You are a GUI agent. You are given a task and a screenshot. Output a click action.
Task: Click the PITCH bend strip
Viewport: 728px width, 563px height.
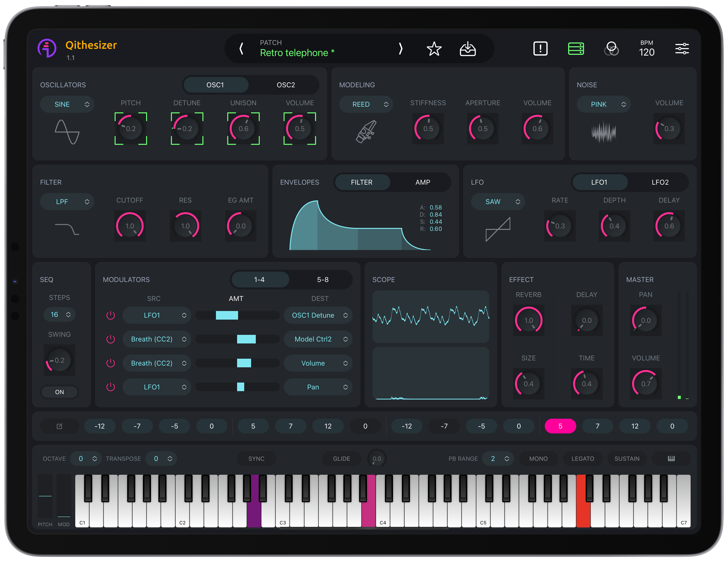click(x=45, y=496)
